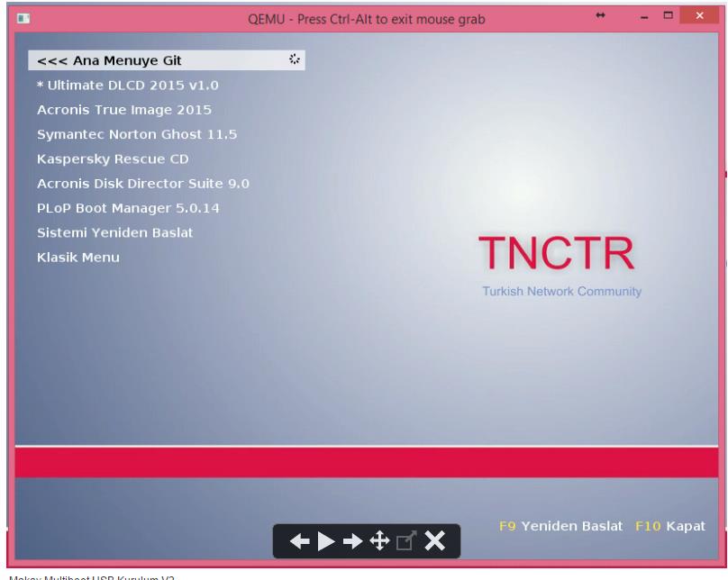This screenshot has height=580, width=728.
Task: Click the previous arrow in the viewer toolbar
Action: (299, 541)
